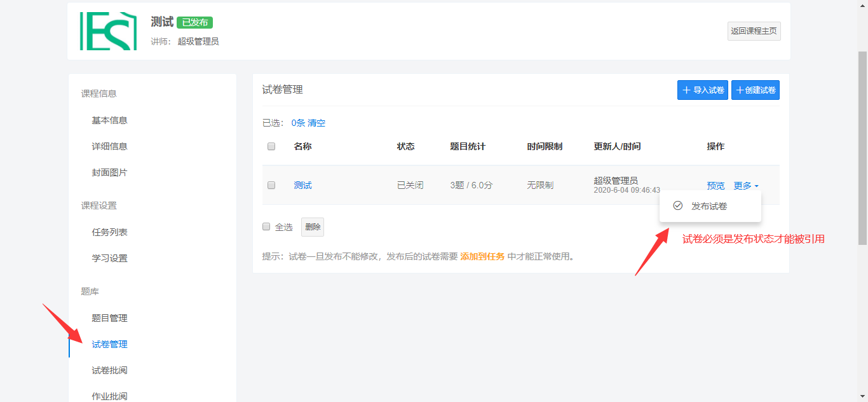Toggle the header select-all checkbox
This screenshot has height=402, width=868.
(x=271, y=146)
